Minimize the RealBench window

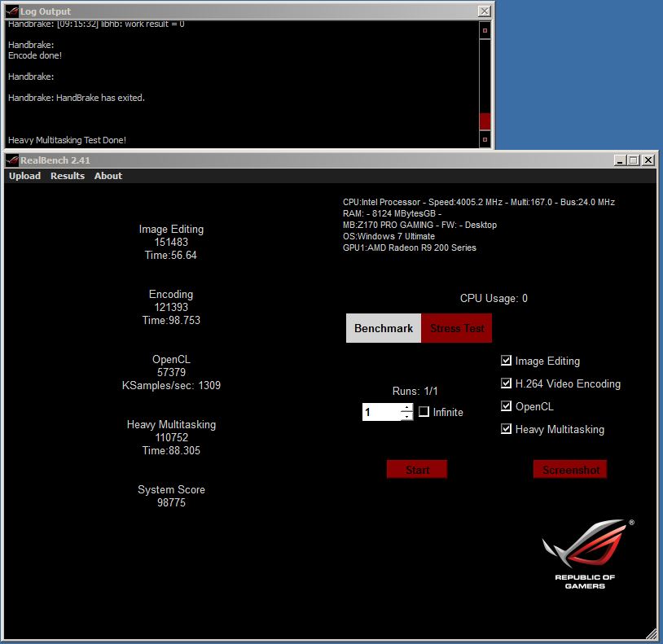pos(621,160)
